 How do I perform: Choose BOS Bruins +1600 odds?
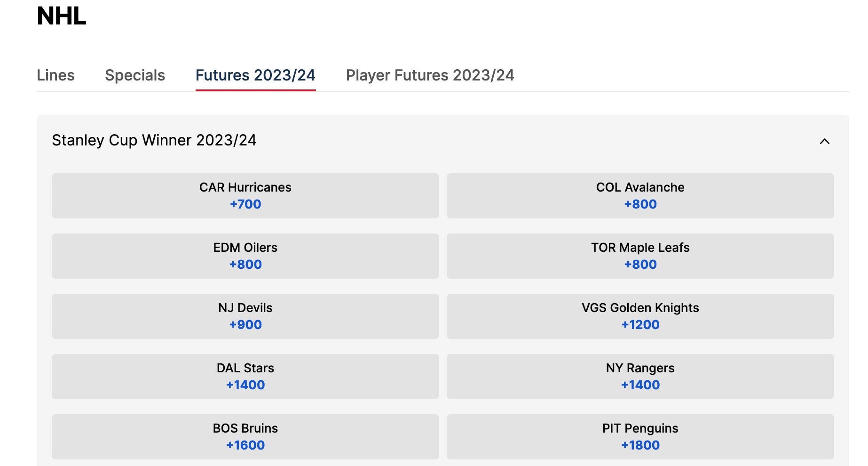pyautogui.click(x=245, y=436)
